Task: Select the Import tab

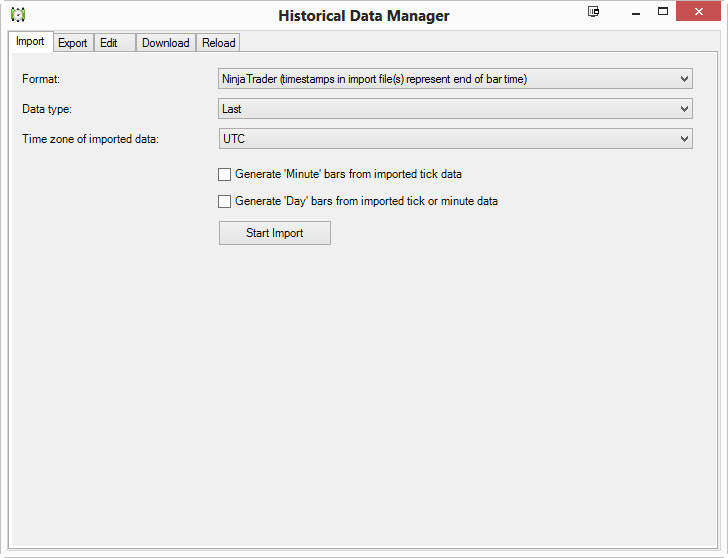Action: pyautogui.click(x=30, y=42)
